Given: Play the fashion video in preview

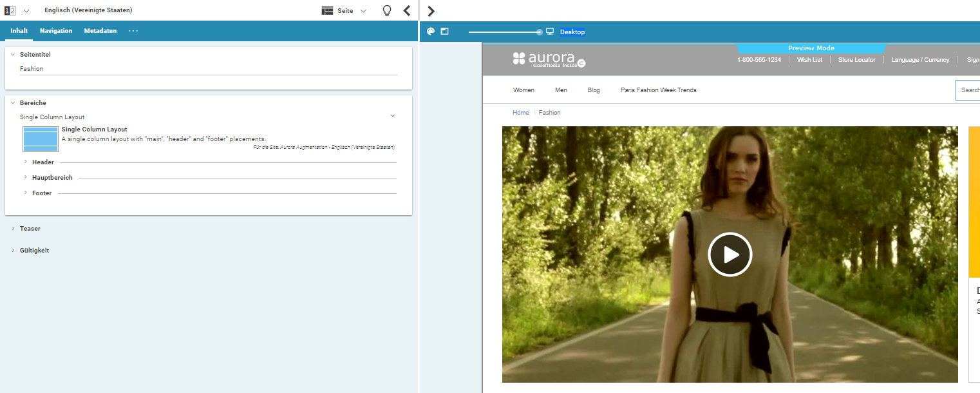Looking at the screenshot, I should 730,254.
